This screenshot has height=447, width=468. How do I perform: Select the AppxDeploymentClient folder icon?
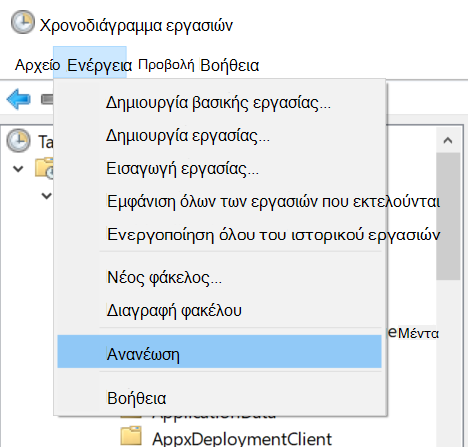click(x=131, y=436)
